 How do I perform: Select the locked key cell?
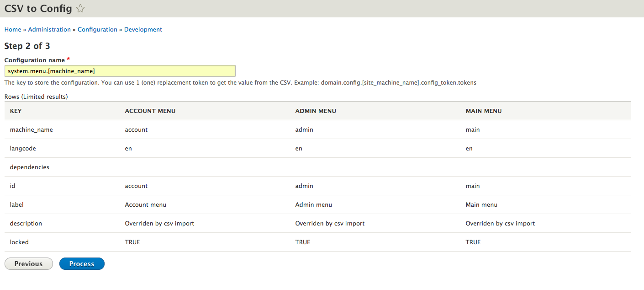(x=19, y=242)
